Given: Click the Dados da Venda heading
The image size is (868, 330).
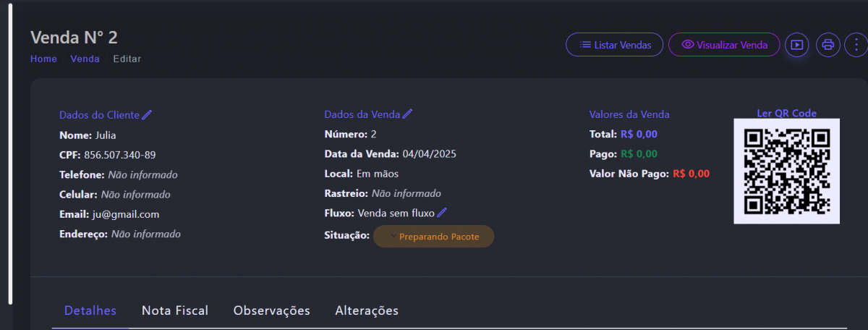Looking at the screenshot, I should click(362, 114).
